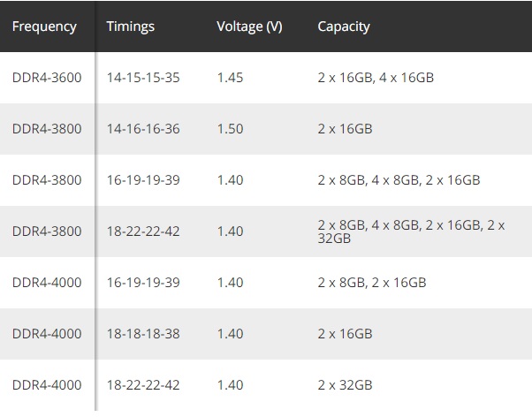Click capacity "2 x 8GB, 4 x 8GB, 2 x 16GB"
Viewport: 532px width, 417px height.
coord(399,180)
